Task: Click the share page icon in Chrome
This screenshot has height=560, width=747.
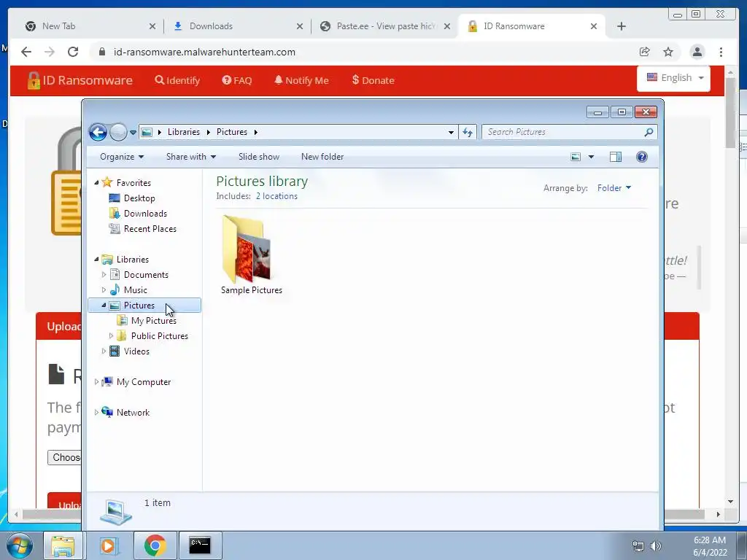Action: tap(645, 52)
